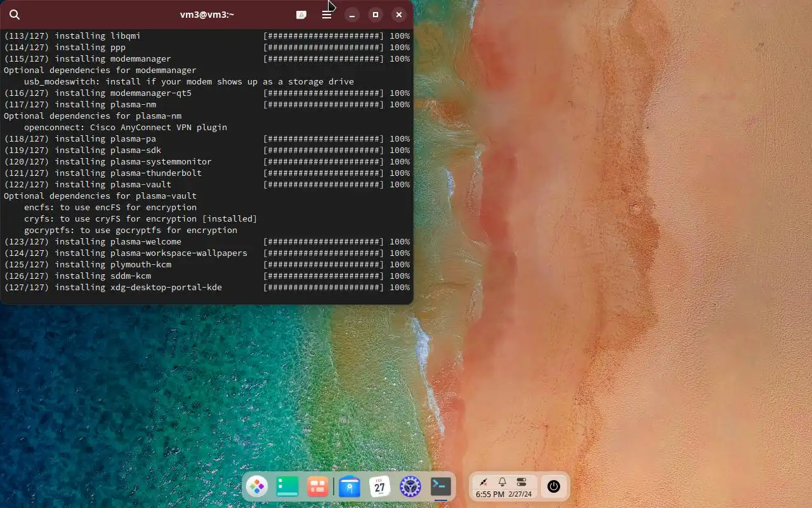Click the usb_modeswitch dependency line

(189, 82)
